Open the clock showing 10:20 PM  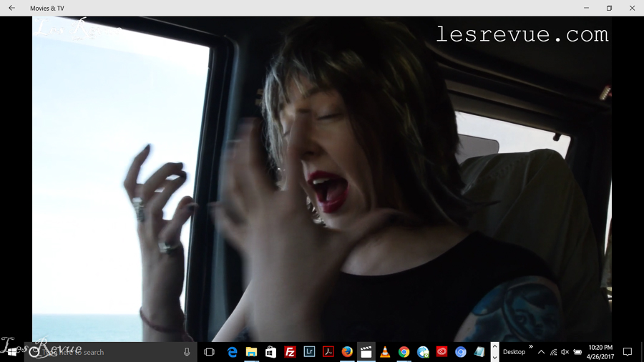[x=600, y=352]
